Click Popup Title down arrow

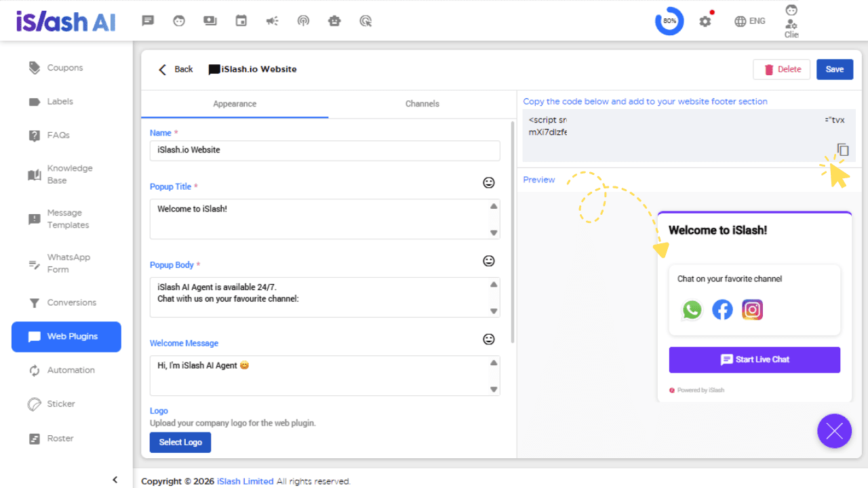pos(494,233)
